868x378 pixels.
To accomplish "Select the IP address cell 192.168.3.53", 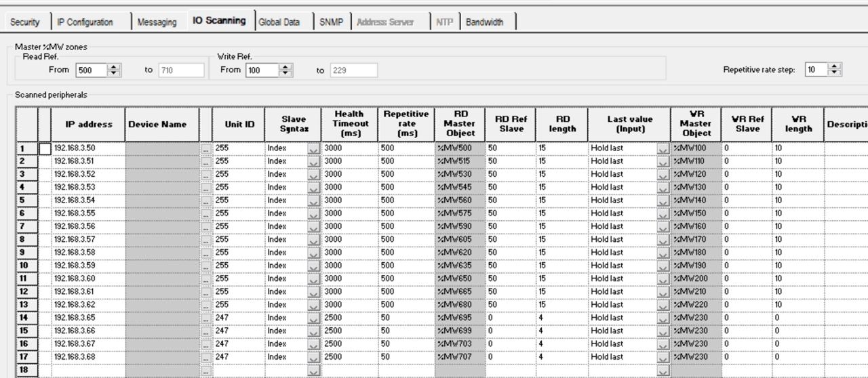I will pyautogui.click(x=88, y=187).
